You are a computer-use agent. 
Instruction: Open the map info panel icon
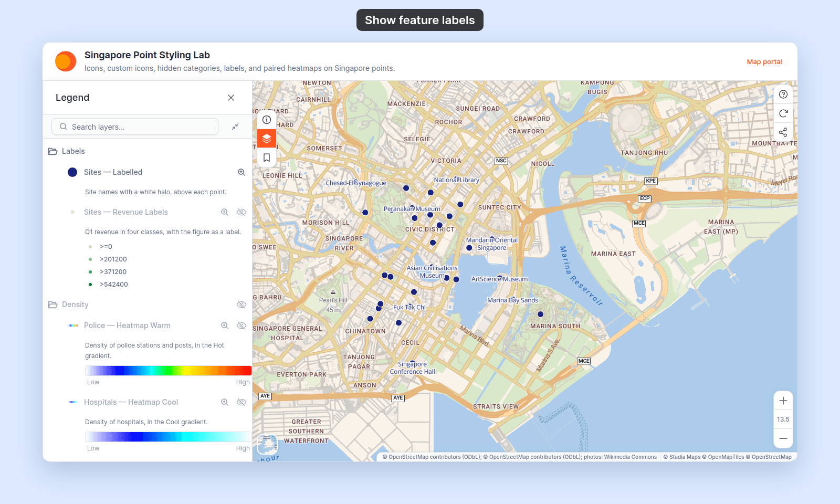point(267,120)
